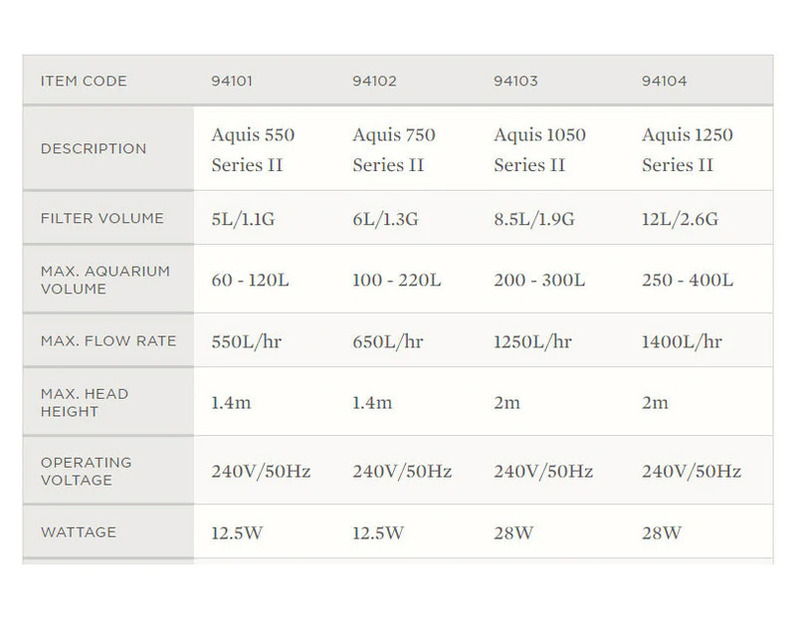The image size is (799, 617).
Task: Click the Aquis 750 Series II description
Action: click(x=395, y=150)
